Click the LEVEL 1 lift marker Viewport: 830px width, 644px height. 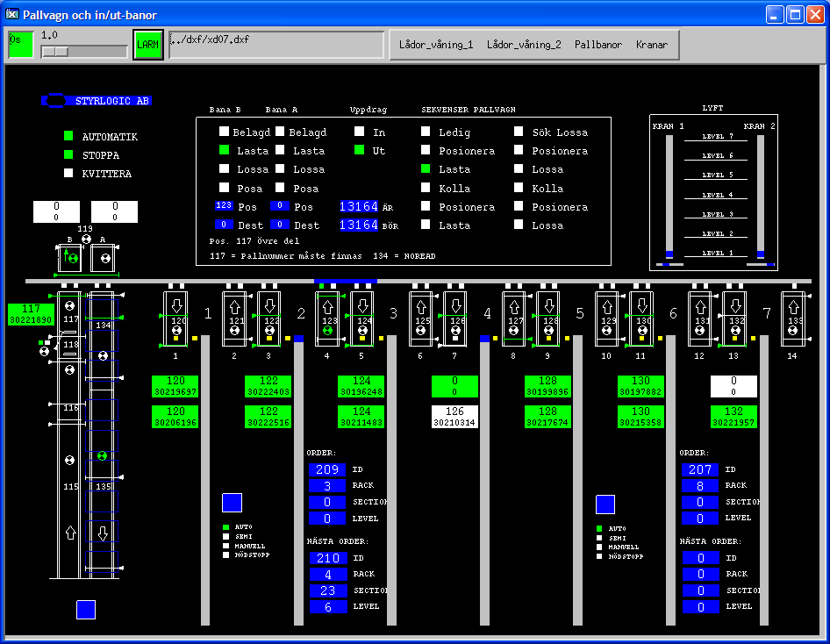pos(717,253)
